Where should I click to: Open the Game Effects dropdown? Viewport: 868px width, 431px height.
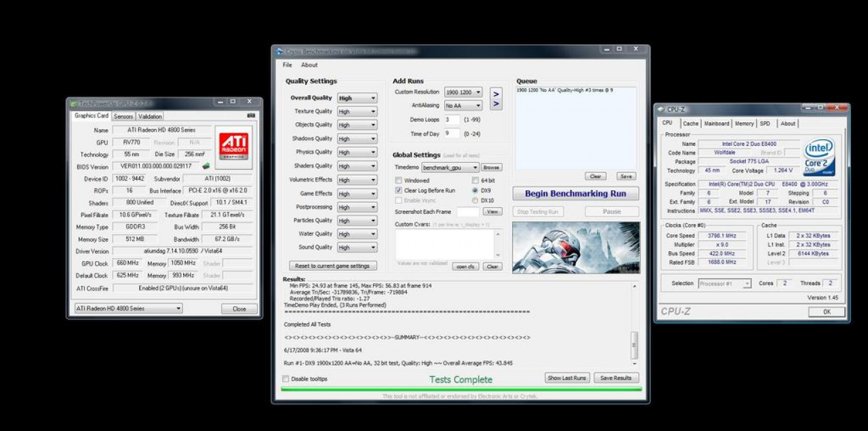357,193
